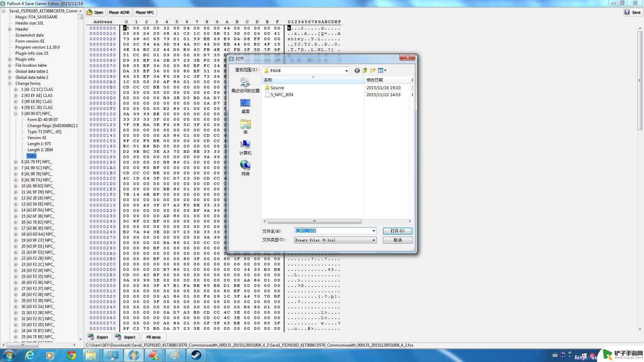Viewport: 644px width, 362px height.
Task: Select '10 [41 99 83] NPC_' tree item
Action: click(x=38, y=186)
